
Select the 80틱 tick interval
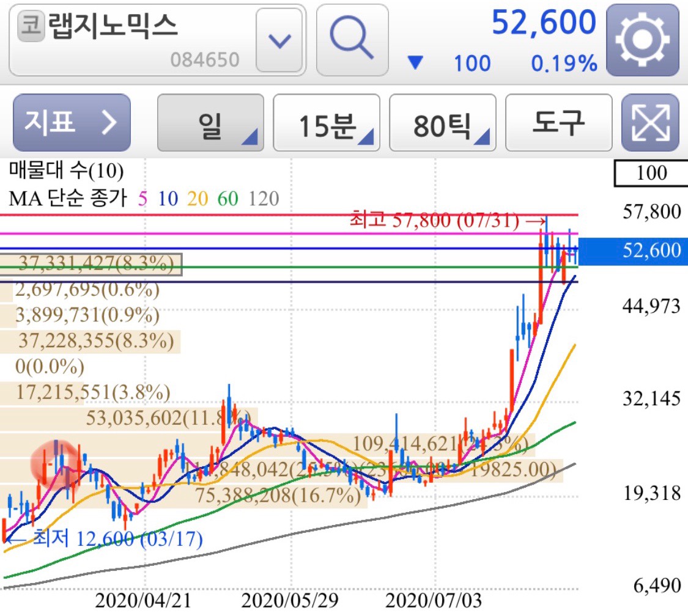[x=443, y=123]
